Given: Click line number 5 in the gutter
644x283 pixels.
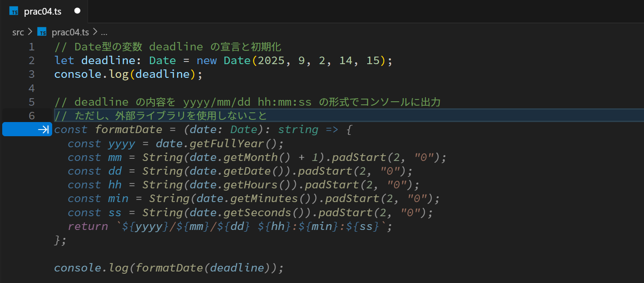Looking at the screenshot, I should pyautogui.click(x=31, y=102).
